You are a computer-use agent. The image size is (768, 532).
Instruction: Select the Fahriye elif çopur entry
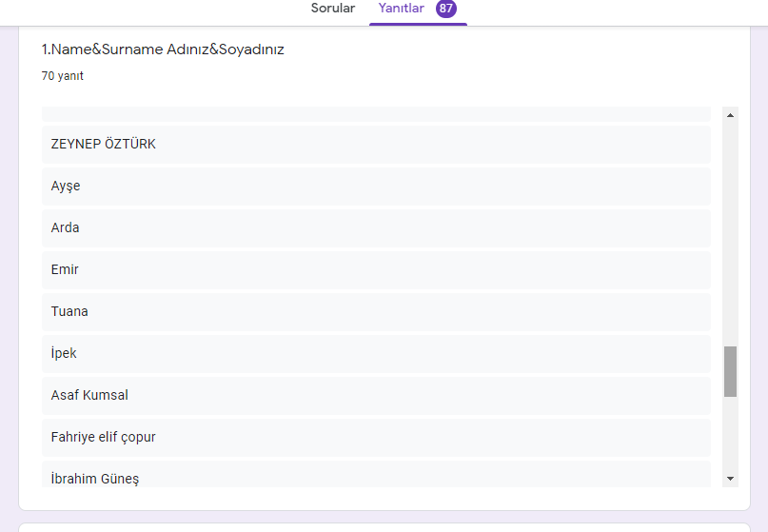click(x=376, y=438)
